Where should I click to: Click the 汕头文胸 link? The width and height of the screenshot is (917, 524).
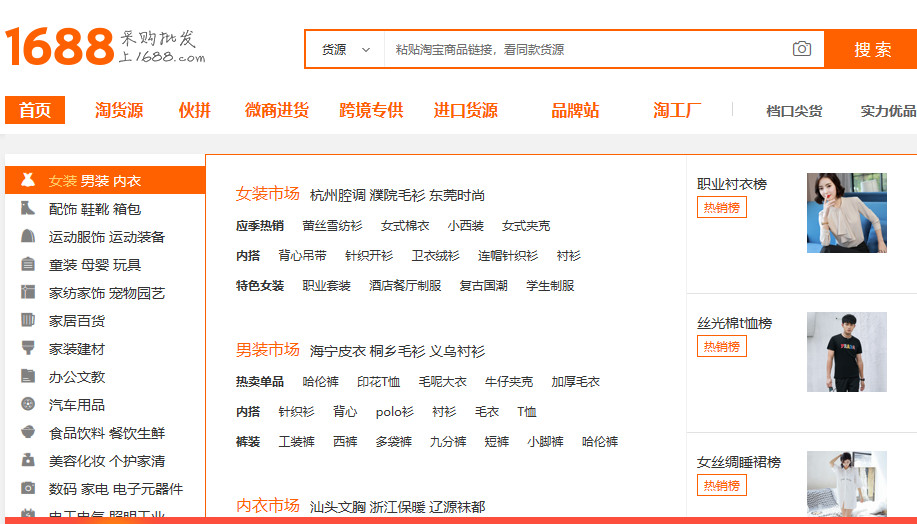pos(337,507)
